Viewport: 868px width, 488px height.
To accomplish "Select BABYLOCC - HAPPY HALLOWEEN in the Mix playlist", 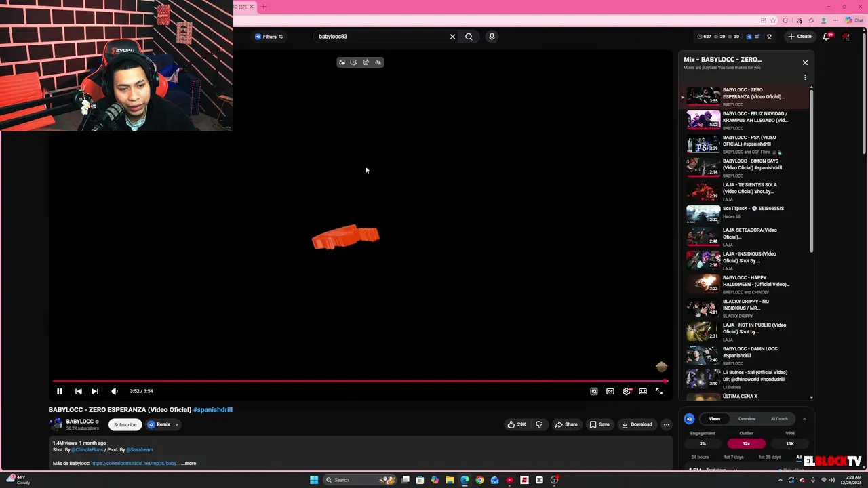I will (745, 284).
